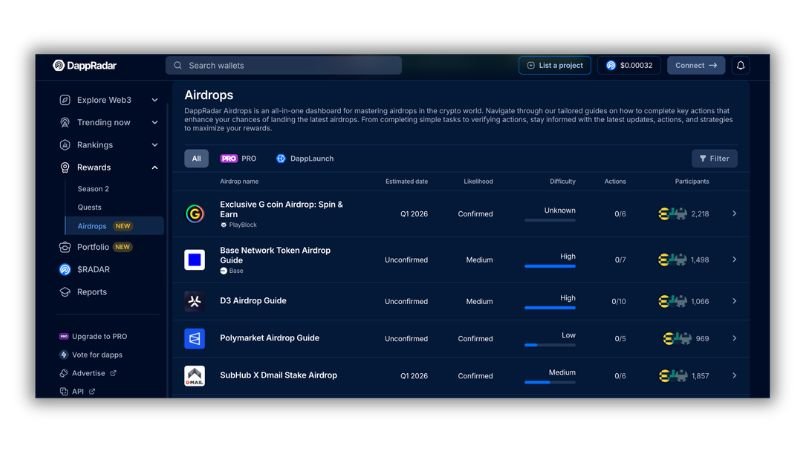Open Base Network row arrow
This screenshot has width=800, height=450.
coord(734,260)
